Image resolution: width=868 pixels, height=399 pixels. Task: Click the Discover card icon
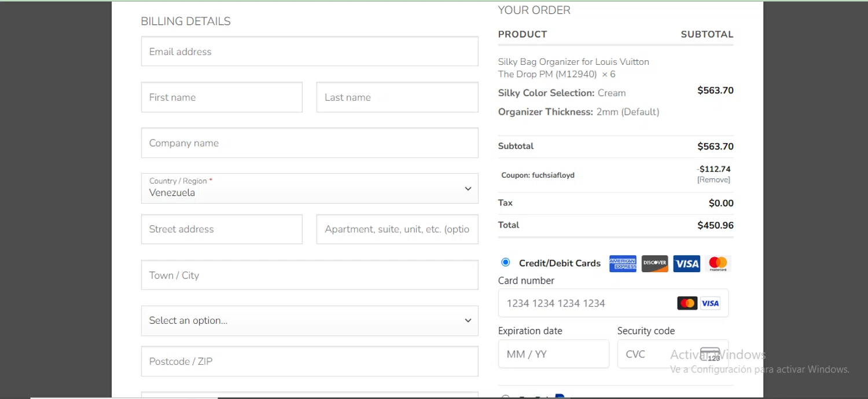point(654,263)
